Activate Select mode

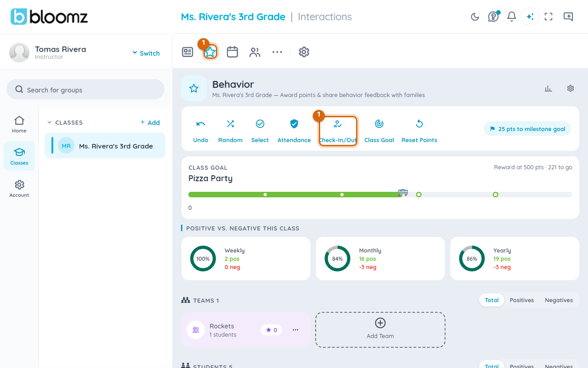point(260,131)
